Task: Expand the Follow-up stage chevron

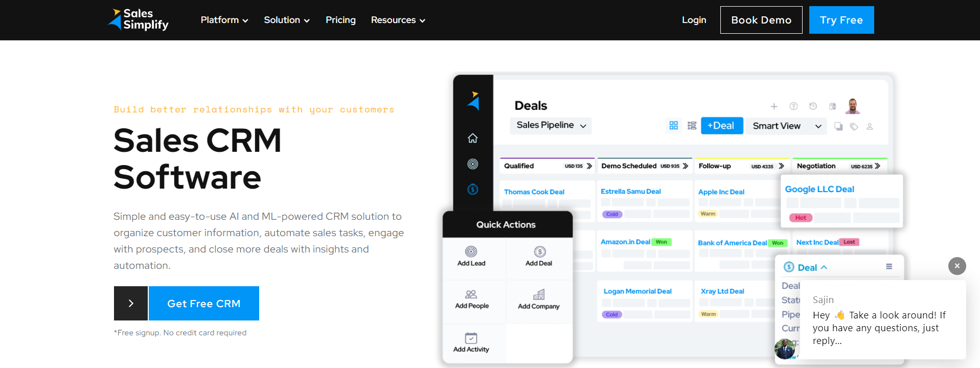Action: click(x=781, y=166)
